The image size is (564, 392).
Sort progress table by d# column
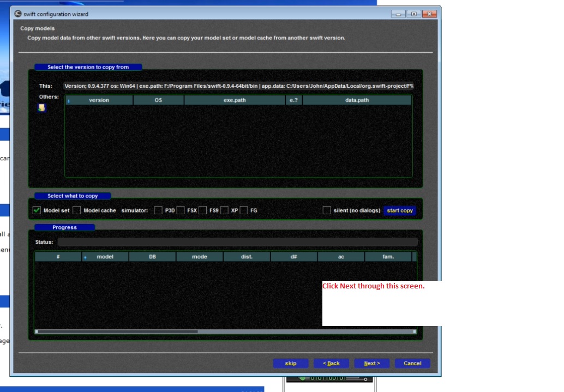click(x=294, y=257)
